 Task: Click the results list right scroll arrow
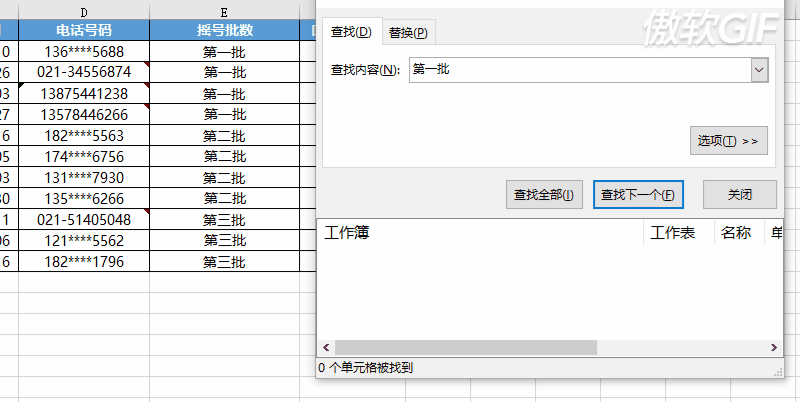[x=774, y=347]
